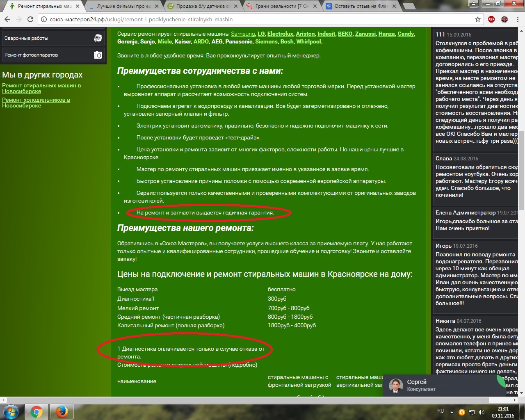The width and height of the screenshot is (525, 420).
Task: Bookmark this page with the star icon
Action: pos(478,19)
